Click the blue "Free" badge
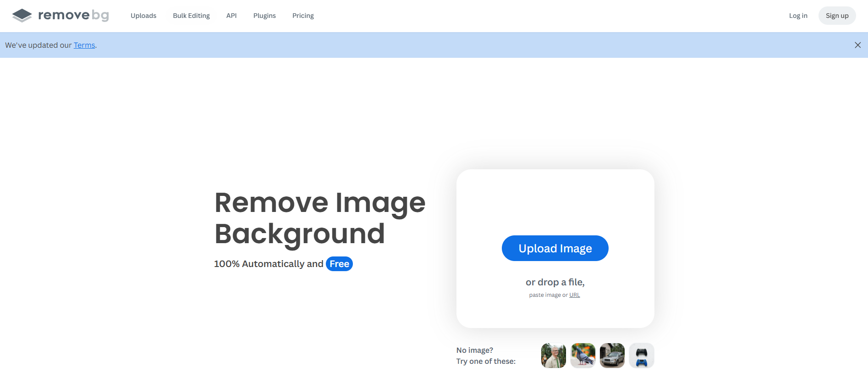Image resolution: width=868 pixels, height=373 pixels. click(x=339, y=264)
